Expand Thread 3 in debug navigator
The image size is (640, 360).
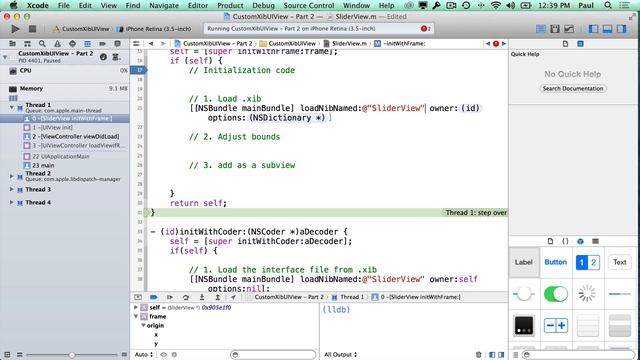[11, 189]
